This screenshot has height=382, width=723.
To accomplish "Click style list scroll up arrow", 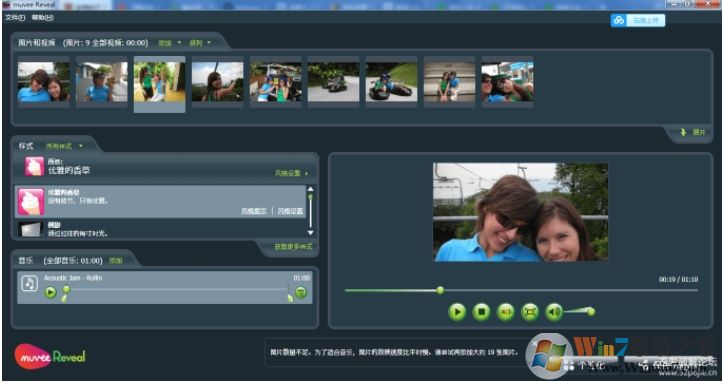I will 311,189.
